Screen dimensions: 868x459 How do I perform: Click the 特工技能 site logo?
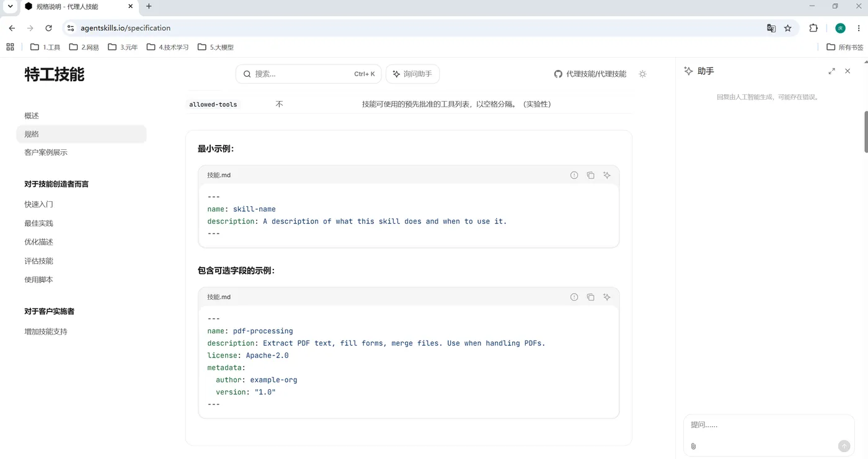click(x=55, y=74)
